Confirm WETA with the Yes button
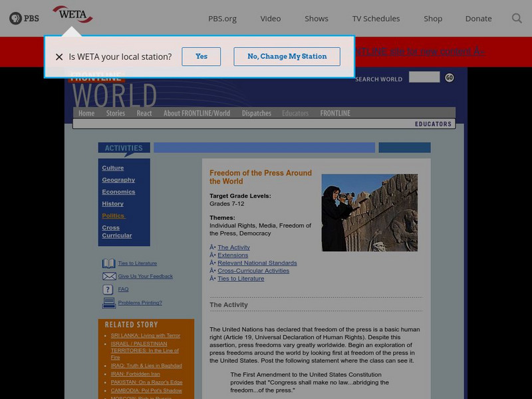This screenshot has height=399, width=532. 201,57
